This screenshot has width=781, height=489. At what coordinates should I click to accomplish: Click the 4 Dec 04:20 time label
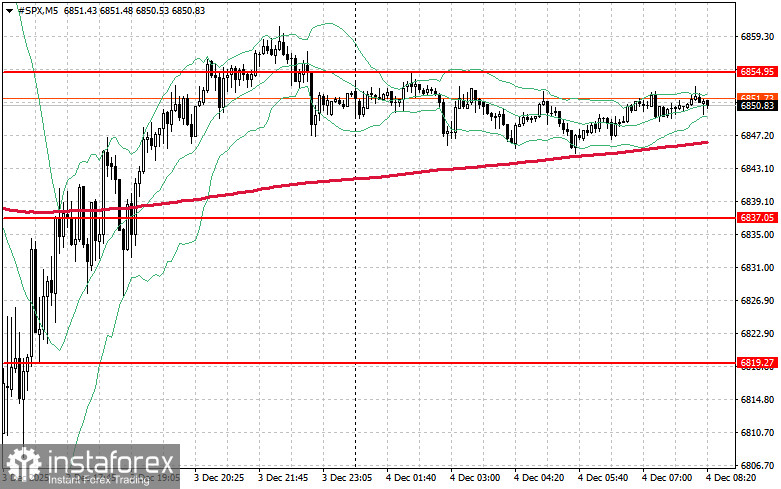click(539, 478)
